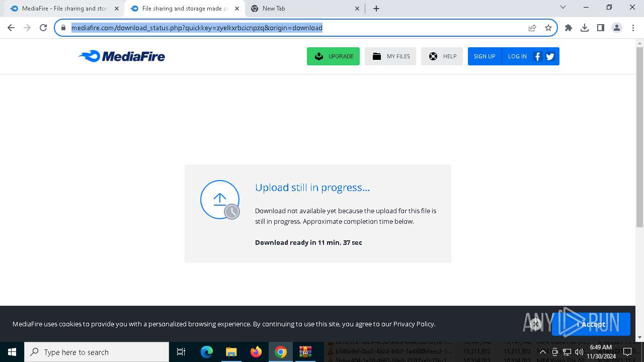Open the Chrome profile avatar

coord(617,28)
